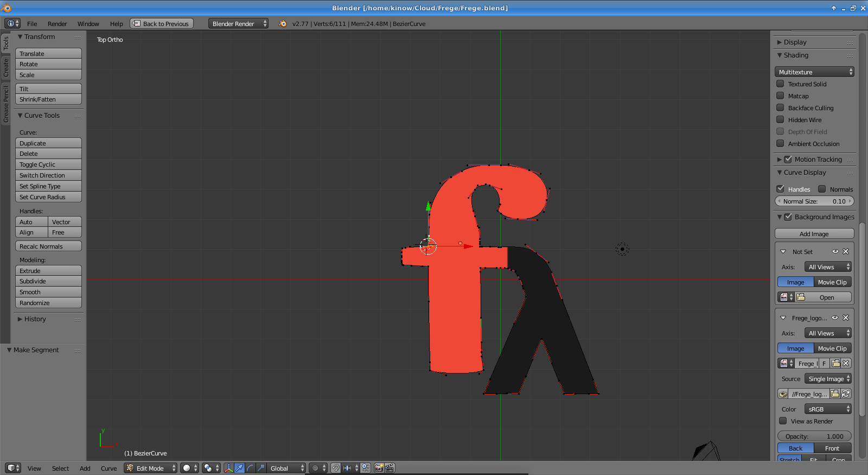Enable the Matcap checkbox
The width and height of the screenshot is (868, 475).
780,96
